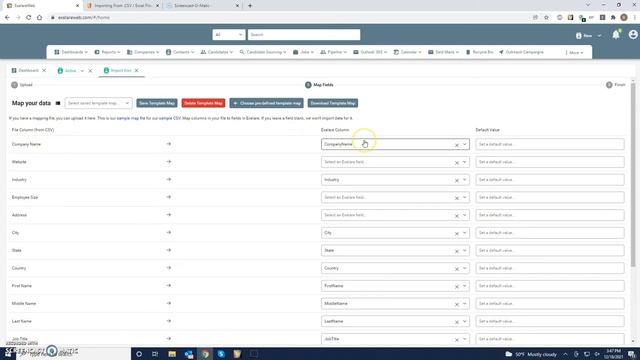
Task: Select an Evalare field for Employee Size
Action: tap(395, 198)
